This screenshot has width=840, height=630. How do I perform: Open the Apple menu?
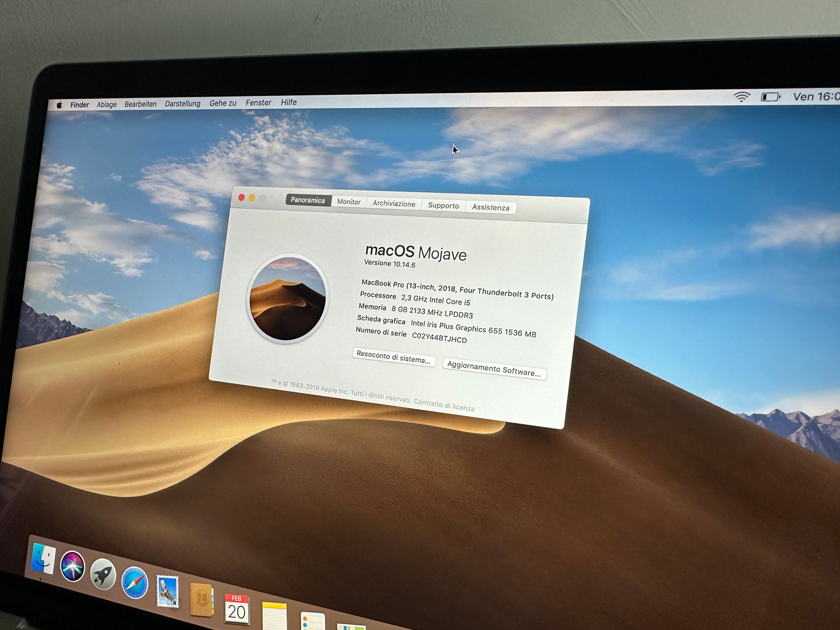click(x=59, y=104)
